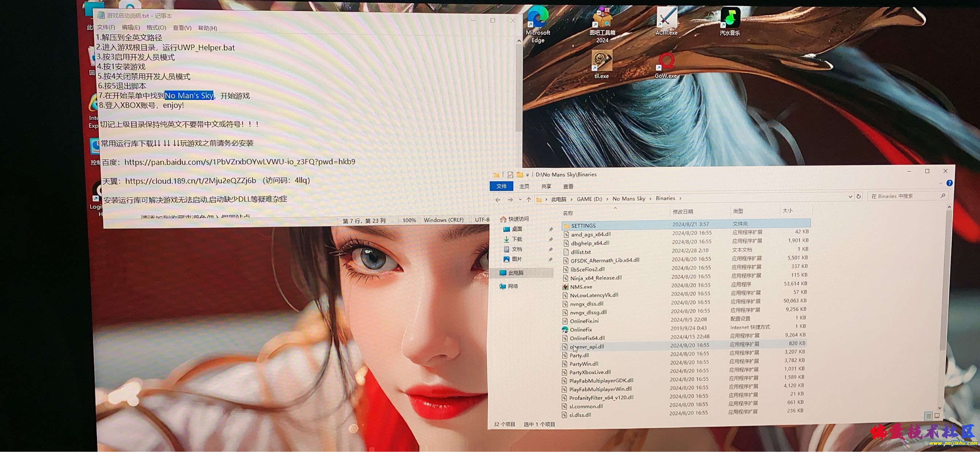Launch the 图吧工具箱 2024 desktop shortcut
Viewport: 980px width, 452px height.
tap(602, 25)
